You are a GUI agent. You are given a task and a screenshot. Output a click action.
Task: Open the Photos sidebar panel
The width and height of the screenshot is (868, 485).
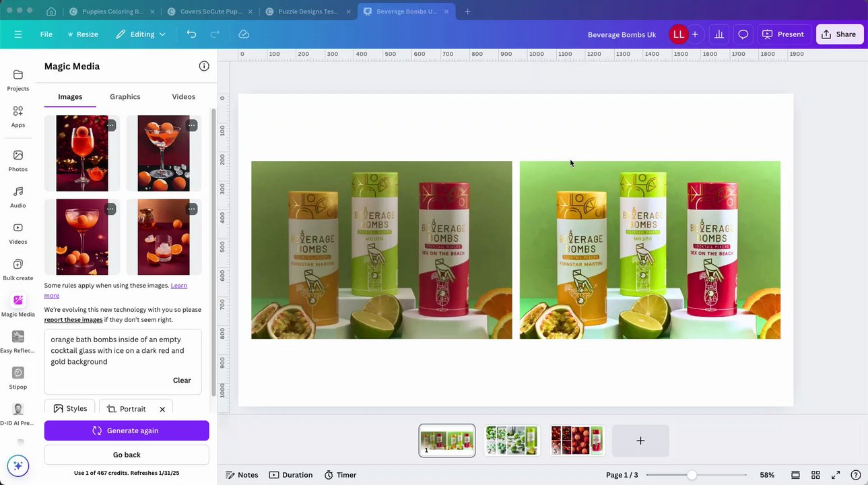18,161
